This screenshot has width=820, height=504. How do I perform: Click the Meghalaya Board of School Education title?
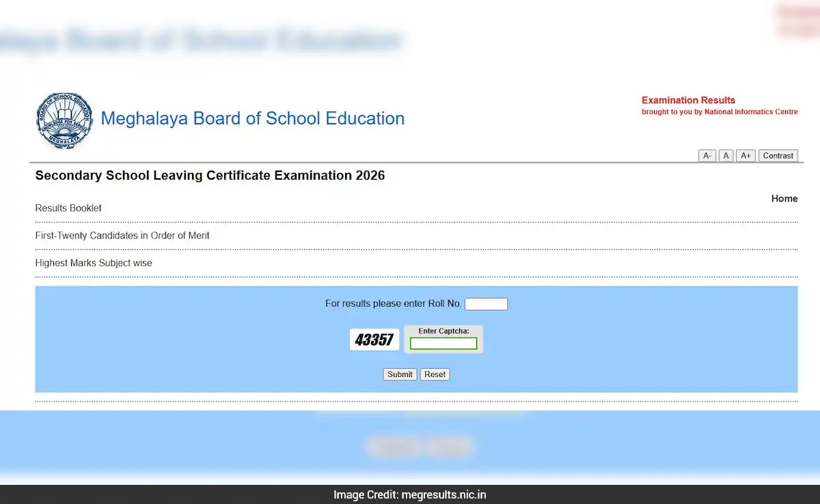pos(252,119)
